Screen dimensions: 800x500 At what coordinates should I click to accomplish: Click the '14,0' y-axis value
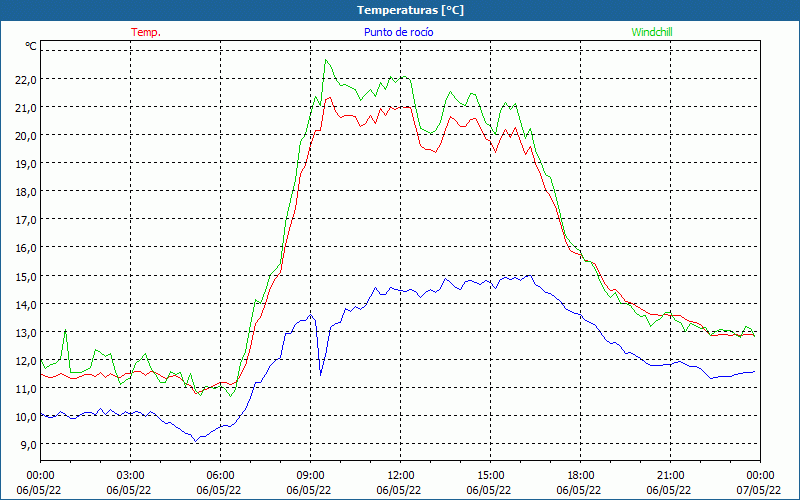point(27,304)
